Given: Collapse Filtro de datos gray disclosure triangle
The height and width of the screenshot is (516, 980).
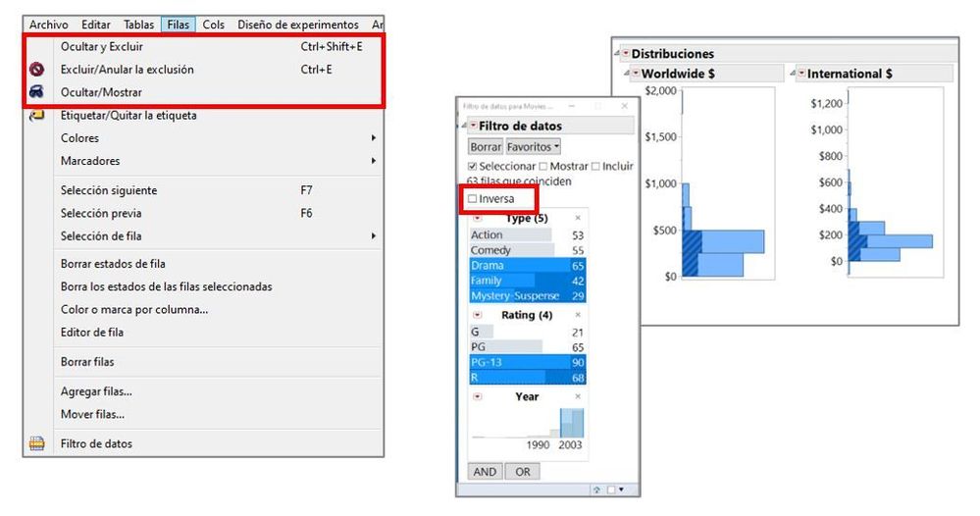Looking at the screenshot, I should [465, 126].
